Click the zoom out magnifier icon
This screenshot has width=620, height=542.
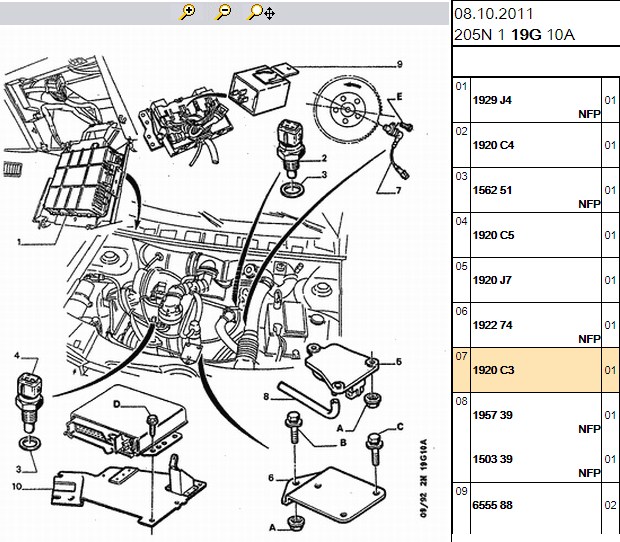pos(223,12)
